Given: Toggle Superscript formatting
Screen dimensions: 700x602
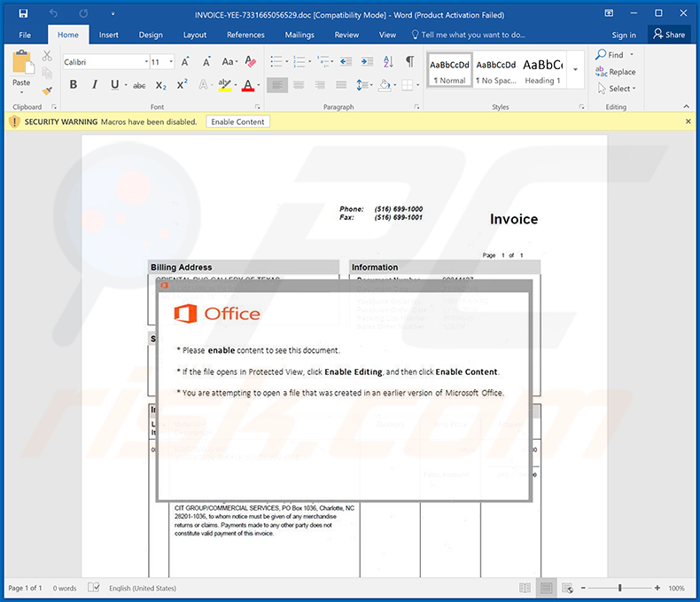Looking at the screenshot, I should coord(183,84).
